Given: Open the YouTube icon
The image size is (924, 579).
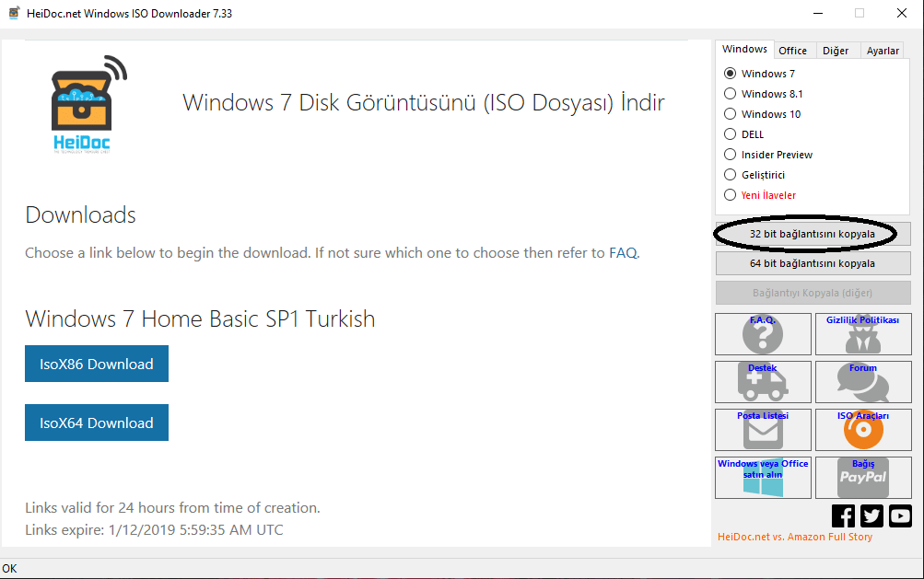Looking at the screenshot, I should tap(900, 516).
